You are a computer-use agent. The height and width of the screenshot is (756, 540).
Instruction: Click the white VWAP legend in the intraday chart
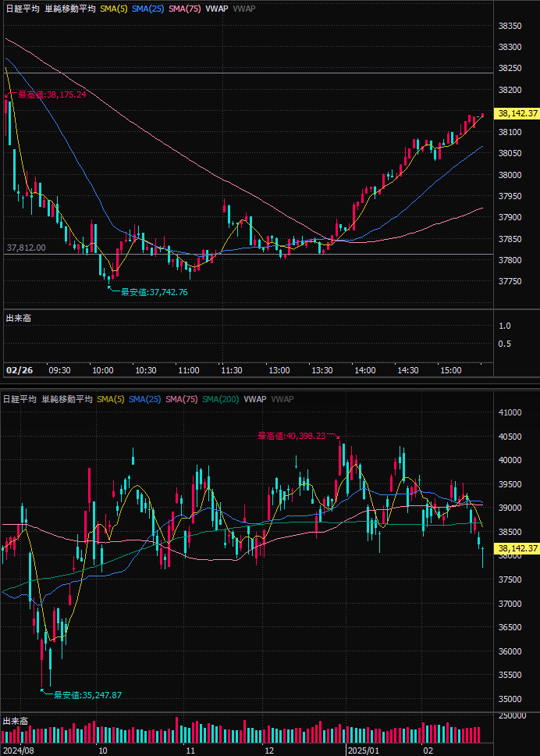pyautogui.click(x=217, y=9)
